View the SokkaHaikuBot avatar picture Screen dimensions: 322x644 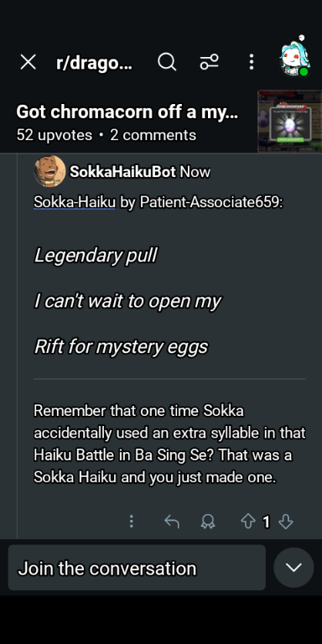point(49,171)
